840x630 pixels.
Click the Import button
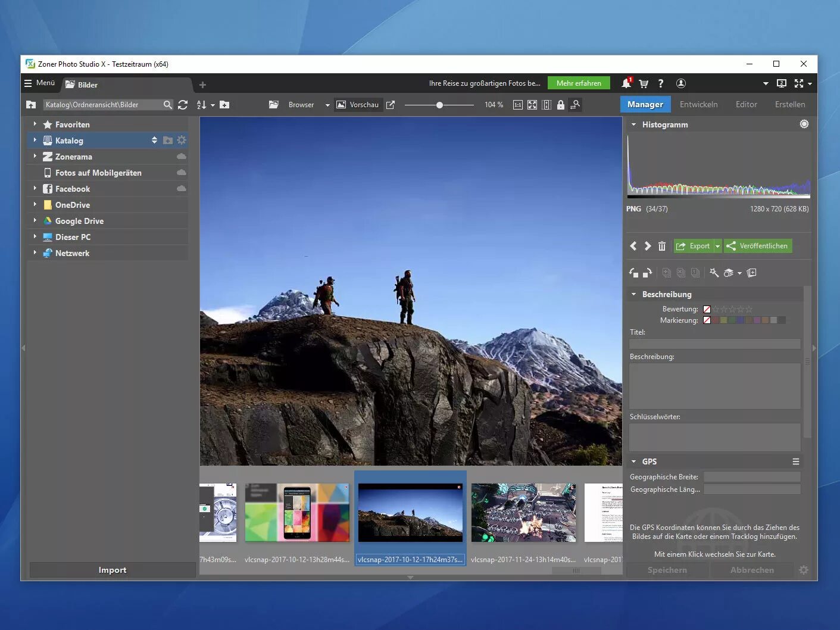[x=113, y=570]
